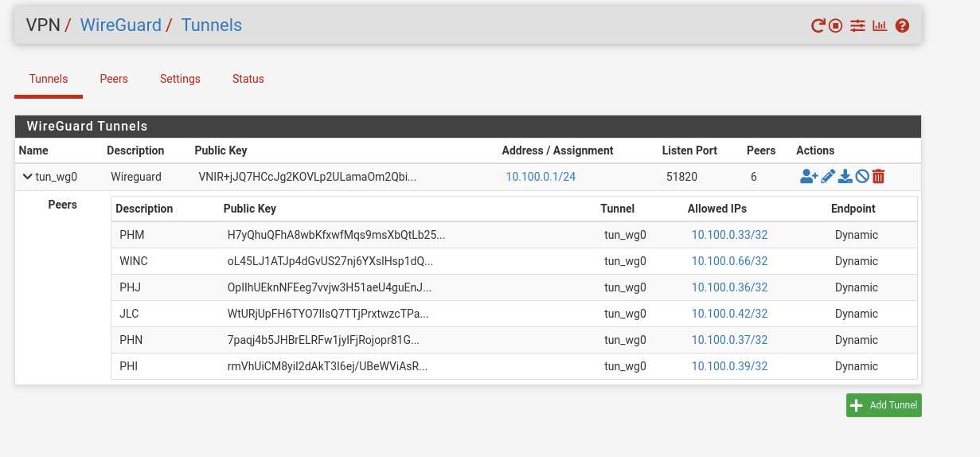
Task: Restart the WireGuard service
Action: (818, 25)
